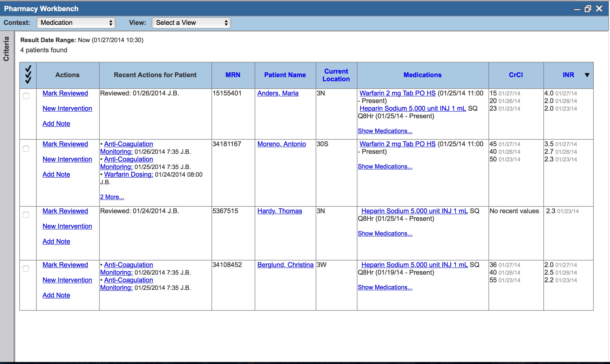Sort by INR column header
The height and width of the screenshot is (364, 610).
[x=568, y=75]
